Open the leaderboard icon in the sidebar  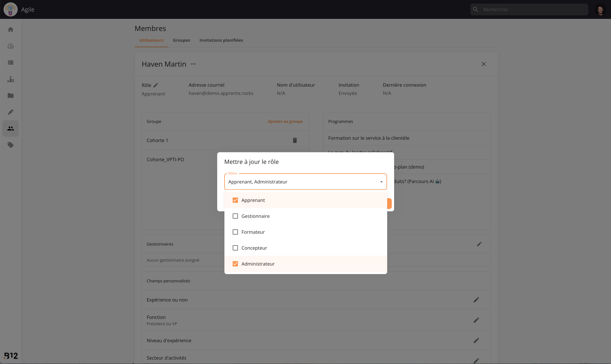coord(11,79)
